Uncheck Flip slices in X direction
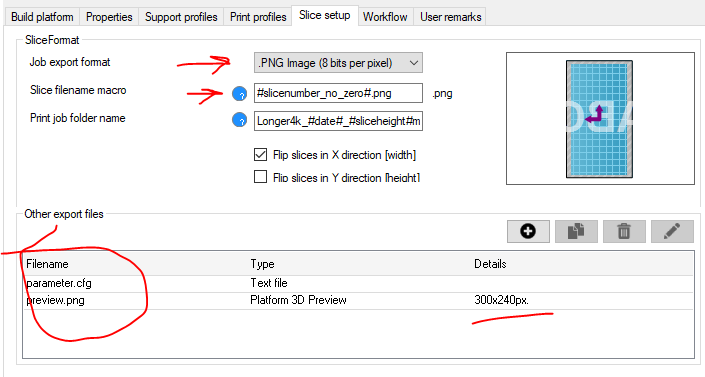 pyautogui.click(x=260, y=155)
